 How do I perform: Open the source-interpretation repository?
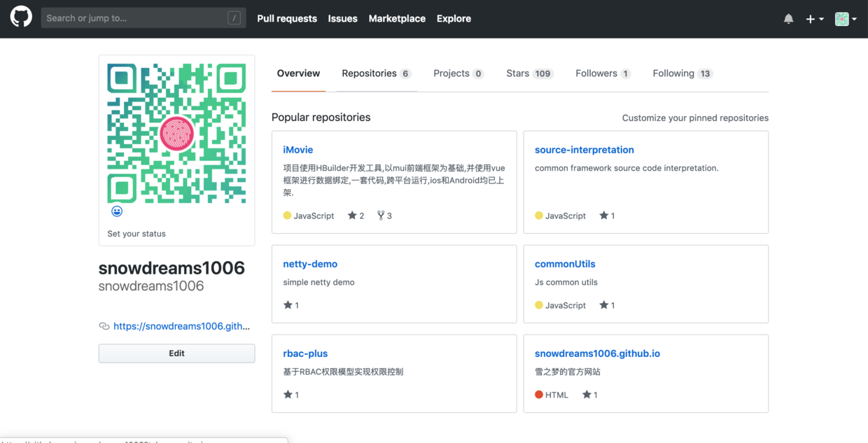click(584, 150)
